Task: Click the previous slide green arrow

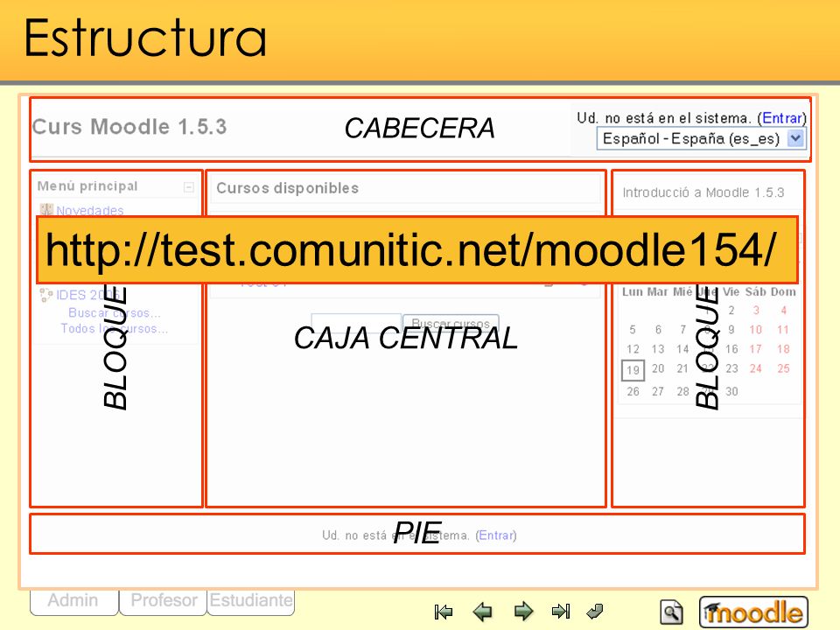Action: click(x=483, y=612)
